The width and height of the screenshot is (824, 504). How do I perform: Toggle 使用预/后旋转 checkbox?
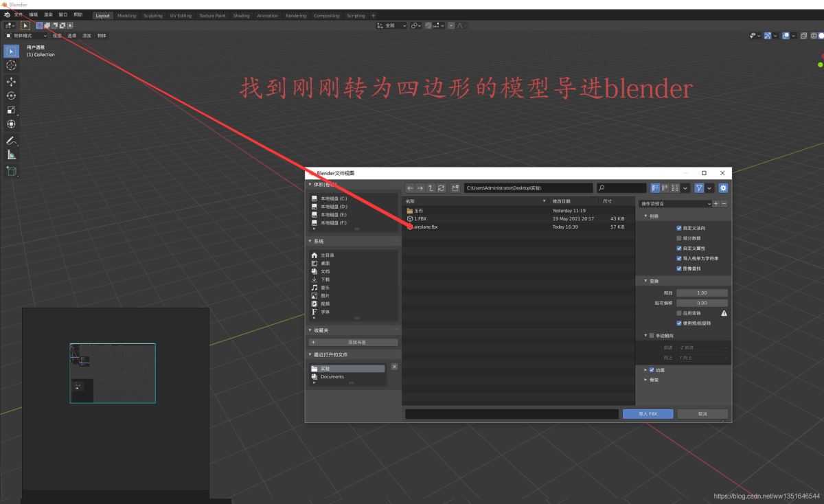point(679,323)
